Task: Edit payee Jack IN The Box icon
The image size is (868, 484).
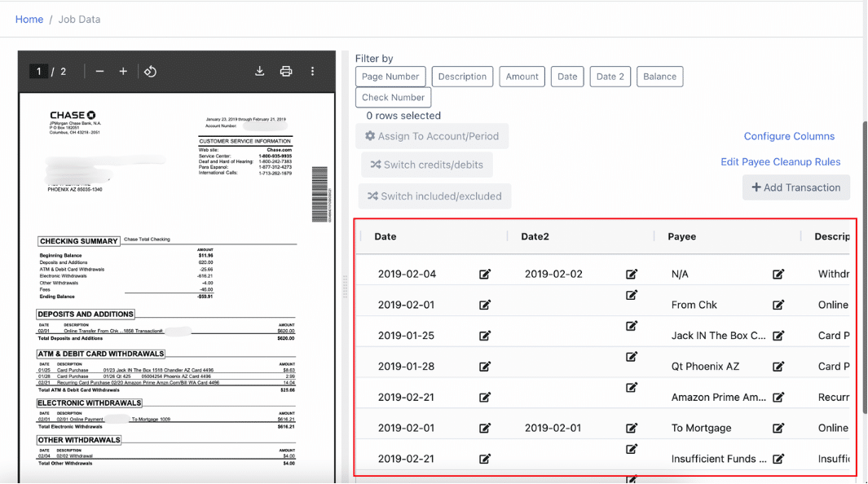Action: (778, 336)
